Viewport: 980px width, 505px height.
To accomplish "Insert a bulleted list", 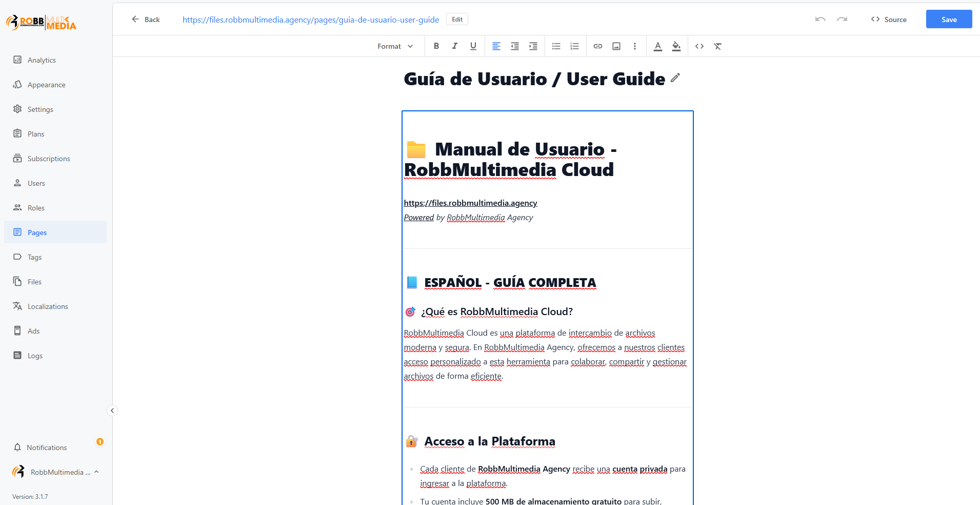I will click(x=556, y=46).
